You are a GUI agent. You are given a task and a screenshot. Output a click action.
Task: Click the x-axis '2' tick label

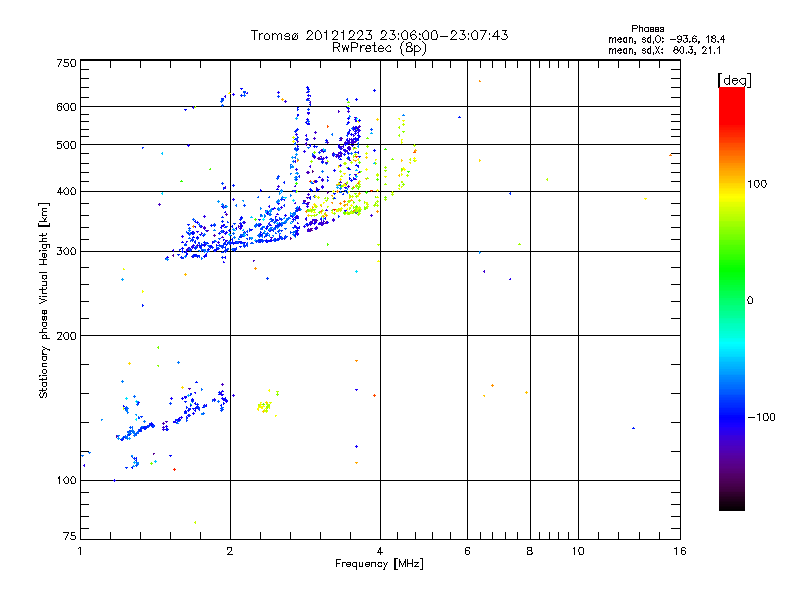click(x=230, y=552)
